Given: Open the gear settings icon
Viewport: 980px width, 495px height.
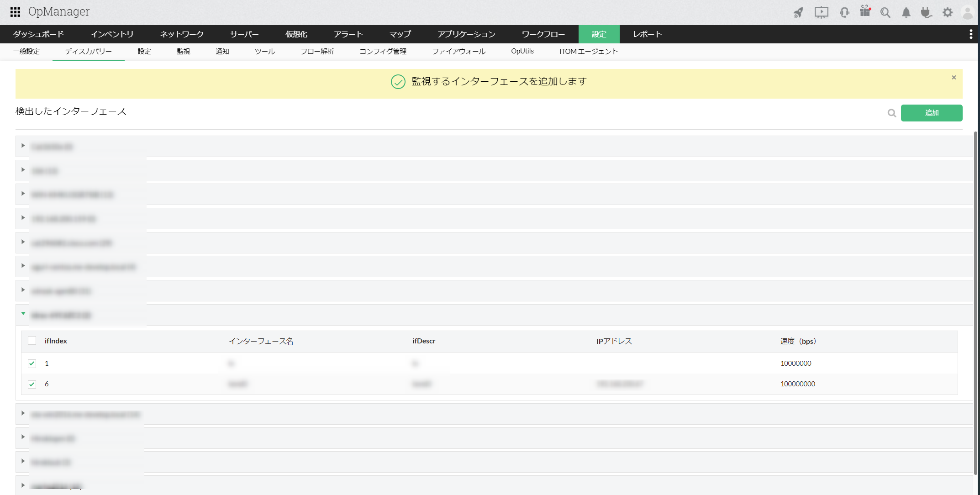Looking at the screenshot, I should [948, 12].
